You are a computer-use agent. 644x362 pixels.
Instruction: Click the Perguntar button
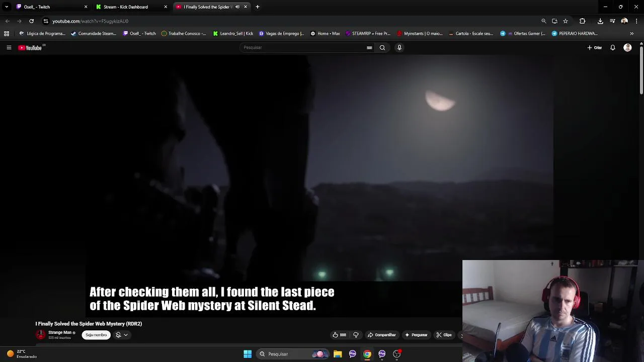(416, 335)
